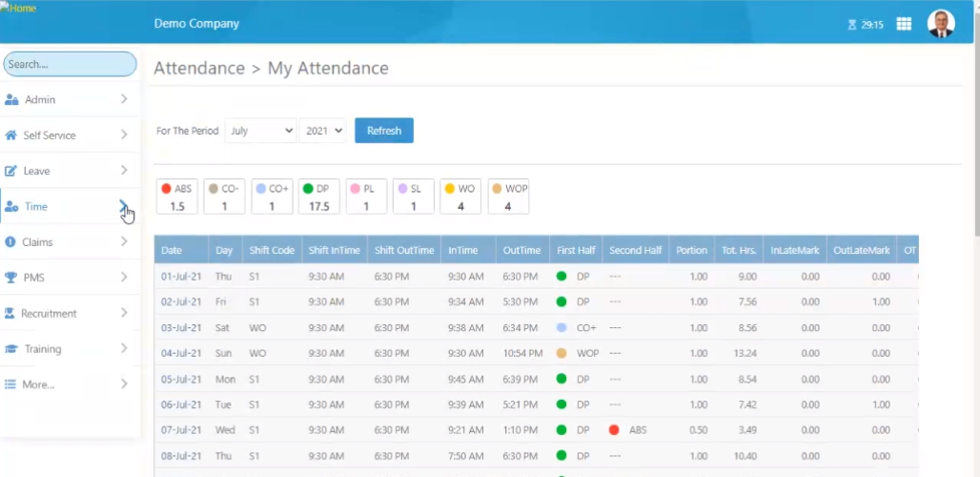
Task: Click the hourglass session timer icon
Action: tap(852, 25)
